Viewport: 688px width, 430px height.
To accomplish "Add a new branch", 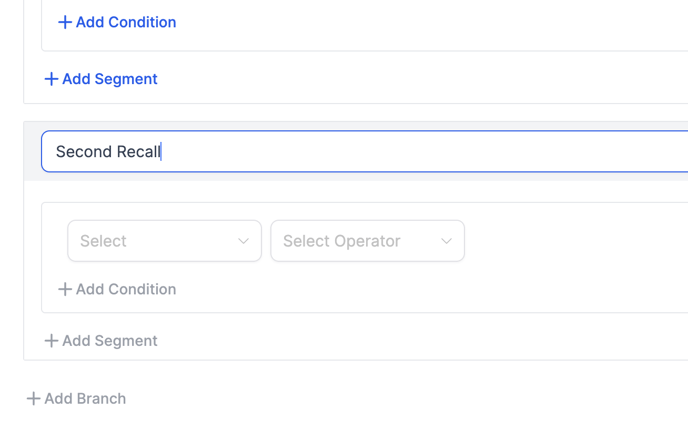I will pos(84,398).
